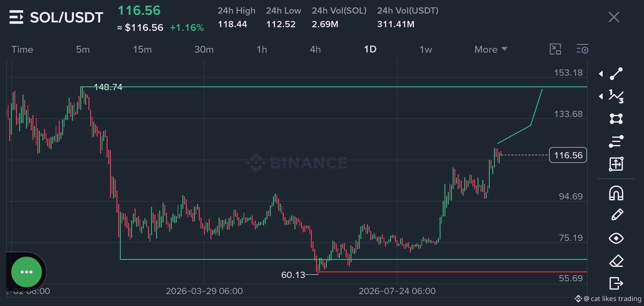Switch to the 1w timeframe
Viewport: 644px width, 306px height.
[x=426, y=49]
